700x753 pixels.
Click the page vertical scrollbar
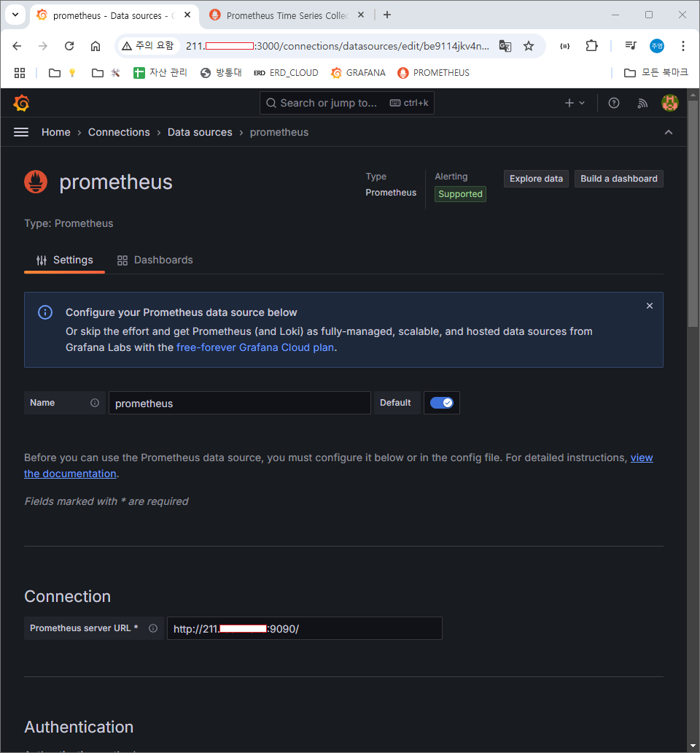tap(693, 214)
